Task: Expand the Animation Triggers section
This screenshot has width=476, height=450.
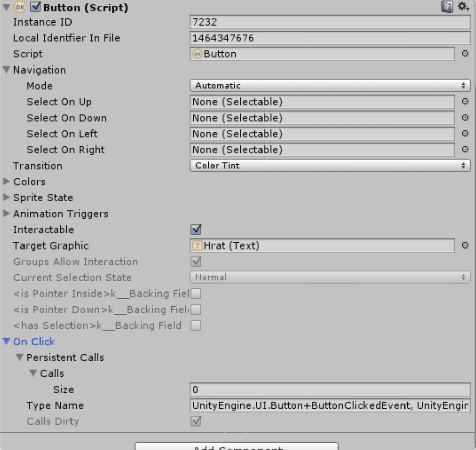Action: pyautogui.click(x=6, y=214)
